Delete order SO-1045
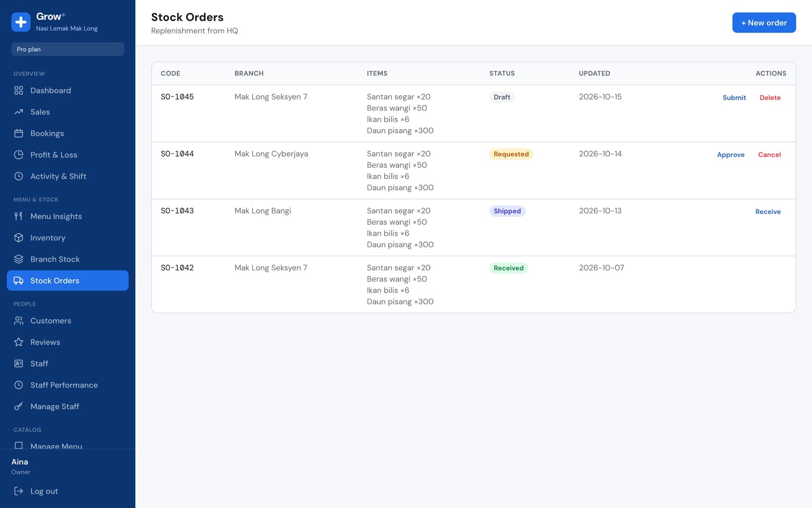The image size is (812, 508). point(770,98)
